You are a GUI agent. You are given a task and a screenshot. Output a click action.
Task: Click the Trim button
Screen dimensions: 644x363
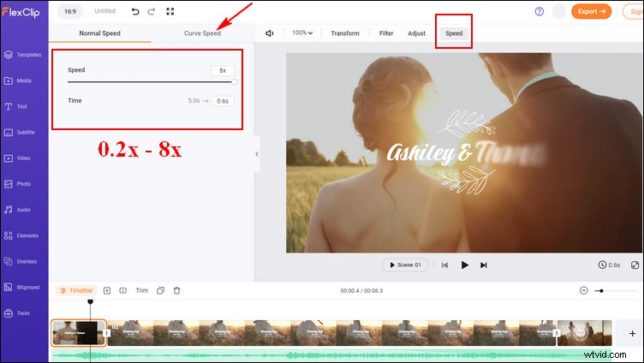pos(141,290)
